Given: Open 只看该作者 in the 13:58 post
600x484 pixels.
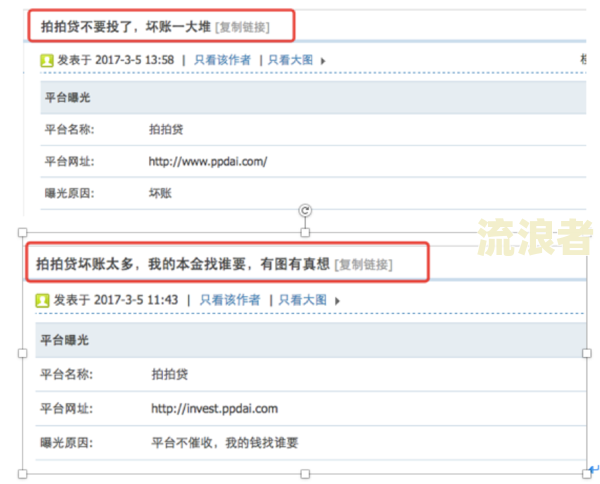Looking at the screenshot, I should click(x=222, y=60).
